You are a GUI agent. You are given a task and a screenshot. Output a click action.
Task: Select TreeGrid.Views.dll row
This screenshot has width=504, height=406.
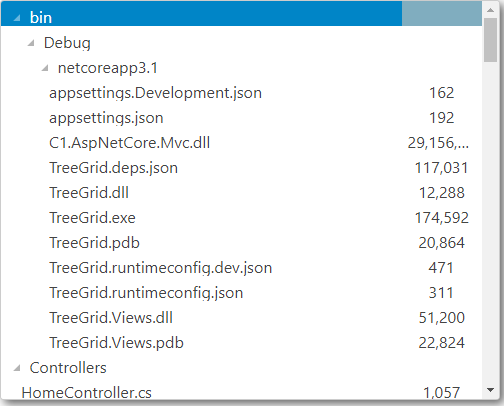(x=241, y=318)
